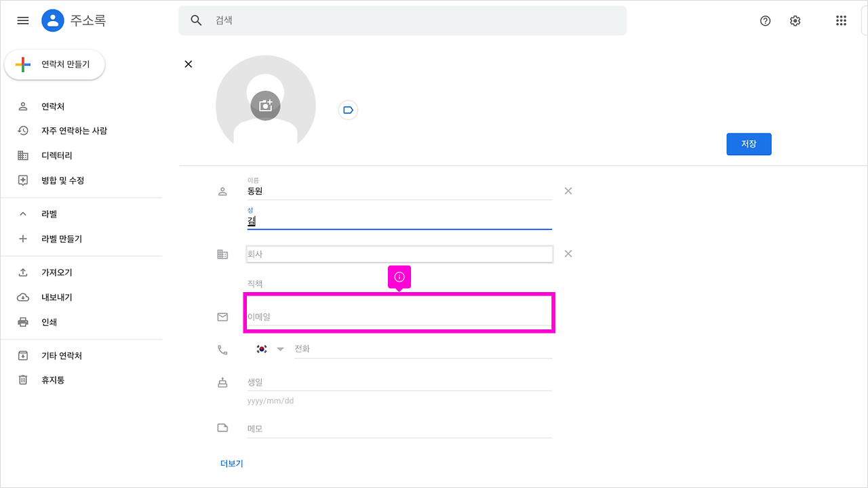Image resolution: width=868 pixels, height=488 pixels.
Task: Open the help question mark icon
Action: click(766, 21)
